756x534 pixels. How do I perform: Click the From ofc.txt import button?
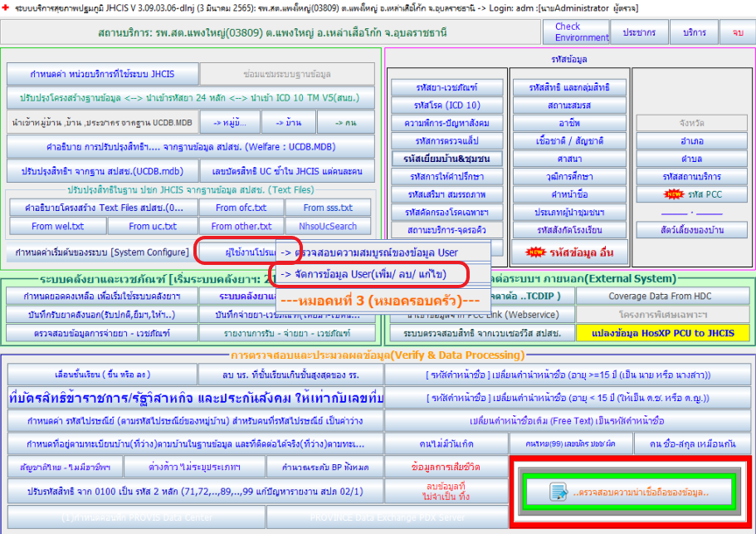(x=241, y=208)
